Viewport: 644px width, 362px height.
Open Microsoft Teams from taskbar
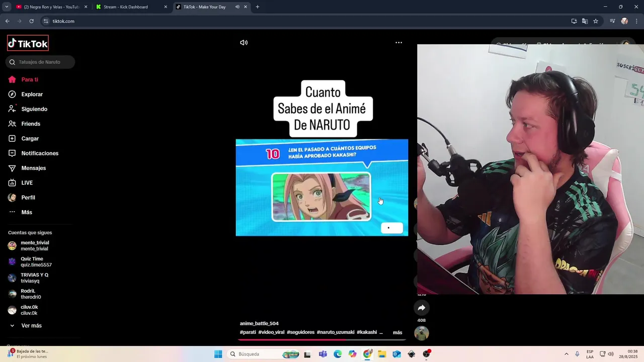tap(323, 354)
